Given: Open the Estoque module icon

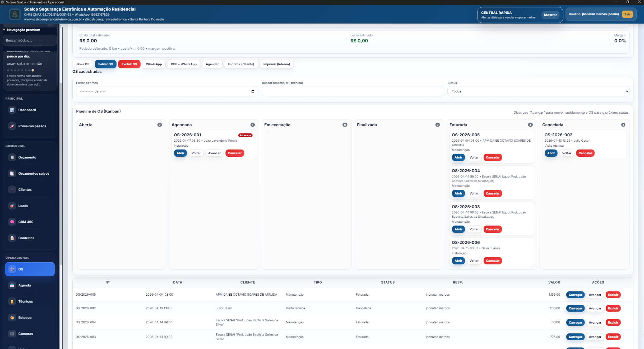Looking at the screenshot, I should pos(12,318).
